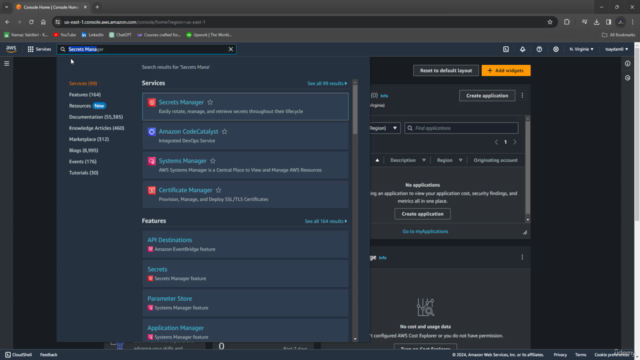The image size is (640, 360).
Task: Filter results by Resources New
Action: click(87, 106)
